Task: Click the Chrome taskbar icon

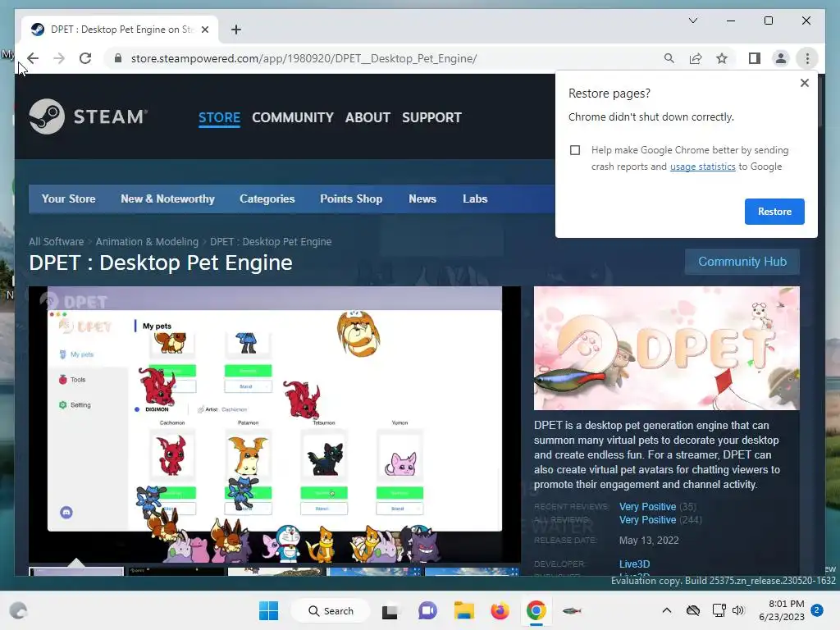Action: pyautogui.click(x=536, y=610)
